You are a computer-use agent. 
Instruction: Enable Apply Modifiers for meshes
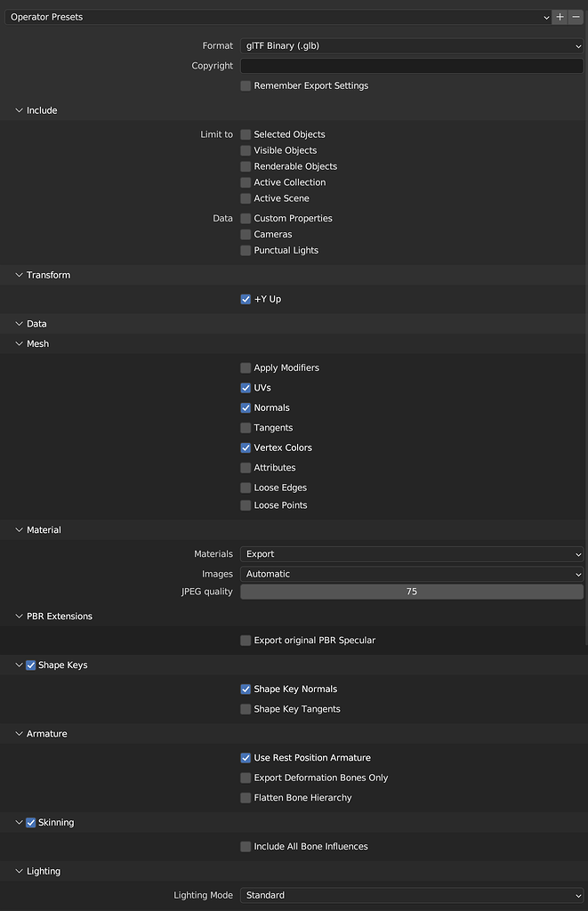pos(246,367)
